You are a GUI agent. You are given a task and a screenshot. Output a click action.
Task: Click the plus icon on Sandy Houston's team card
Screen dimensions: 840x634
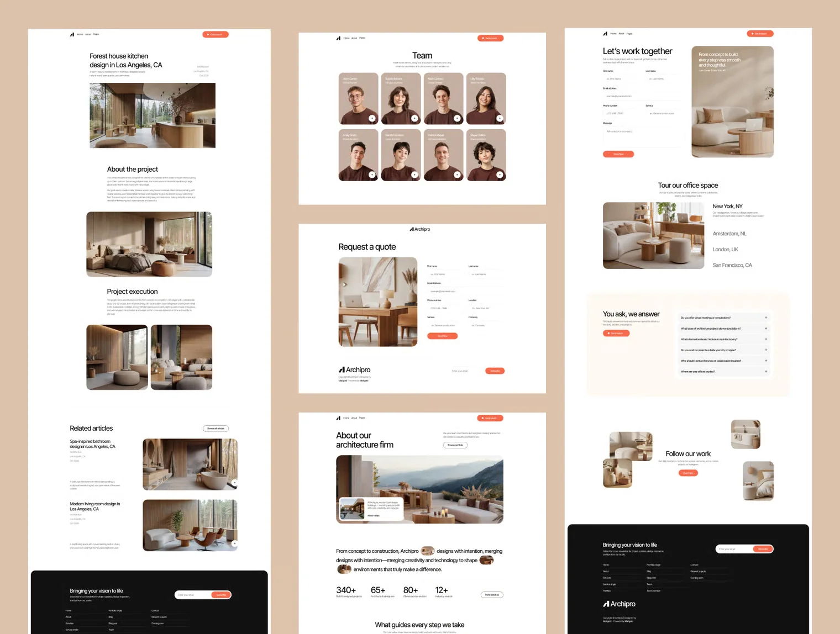[x=415, y=175]
